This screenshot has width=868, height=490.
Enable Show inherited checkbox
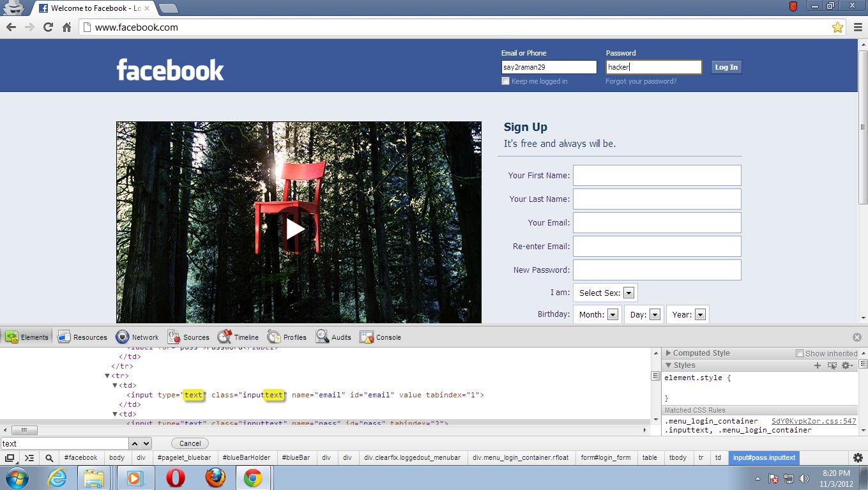(x=800, y=353)
